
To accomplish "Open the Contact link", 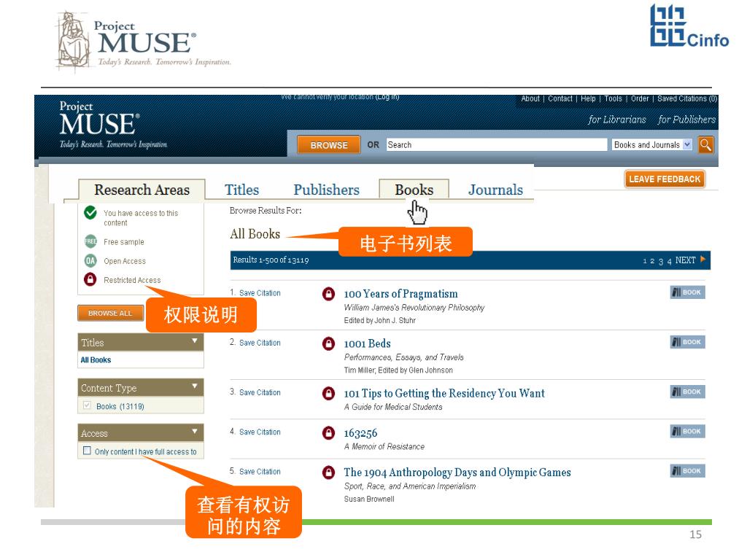I will 560,98.
